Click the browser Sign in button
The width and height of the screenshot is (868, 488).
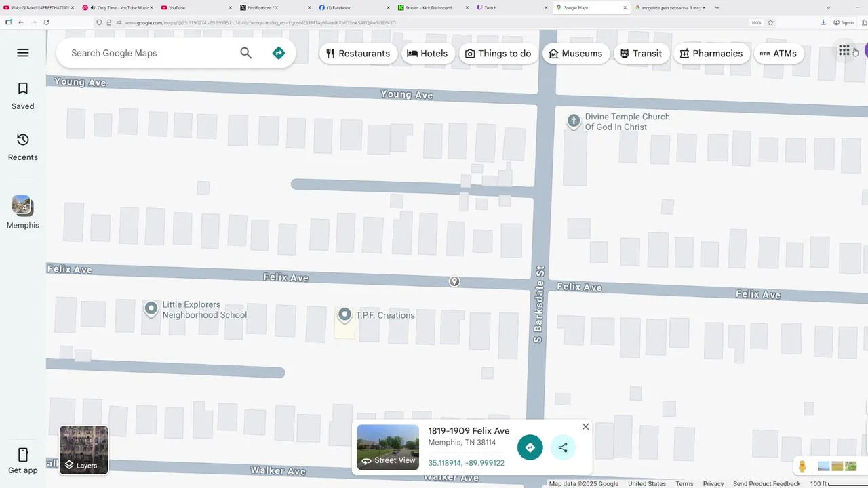pyautogui.click(x=844, y=22)
